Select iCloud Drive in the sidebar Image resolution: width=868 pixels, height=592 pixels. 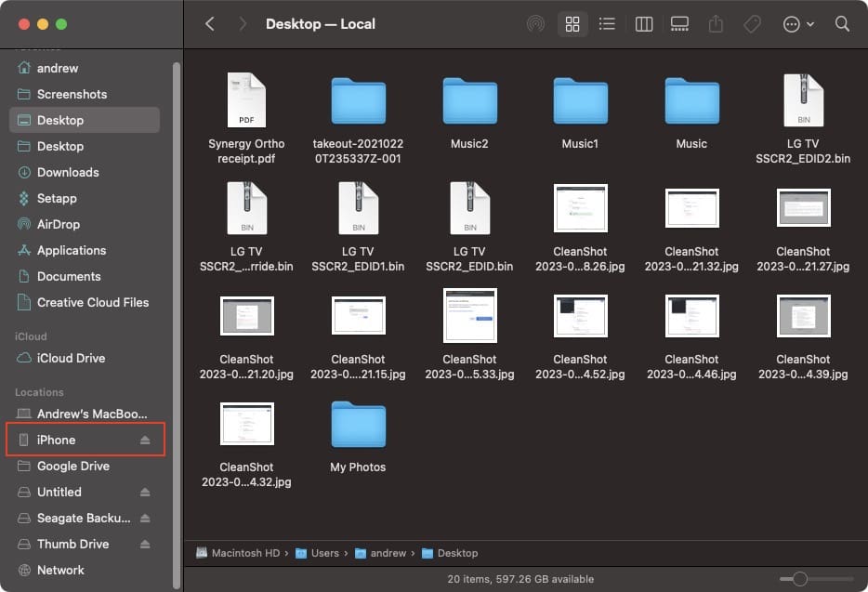point(85,359)
